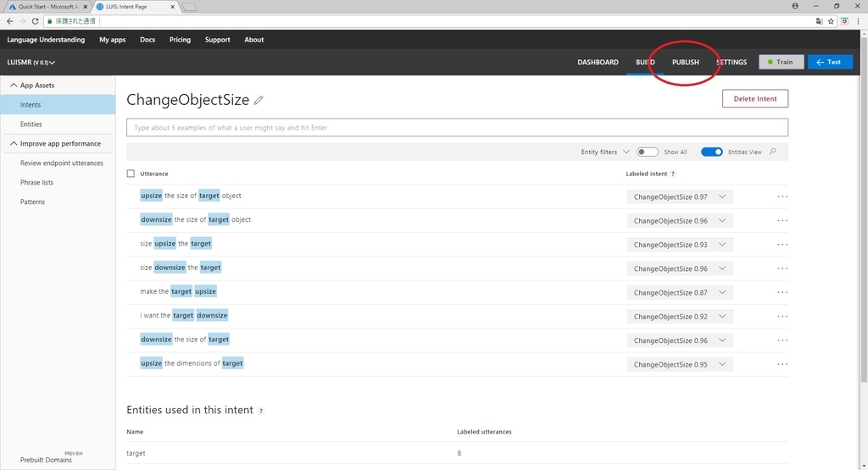Image resolution: width=868 pixels, height=470 pixels.
Task: Open Pricing in the top menu
Action: [x=180, y=40]
